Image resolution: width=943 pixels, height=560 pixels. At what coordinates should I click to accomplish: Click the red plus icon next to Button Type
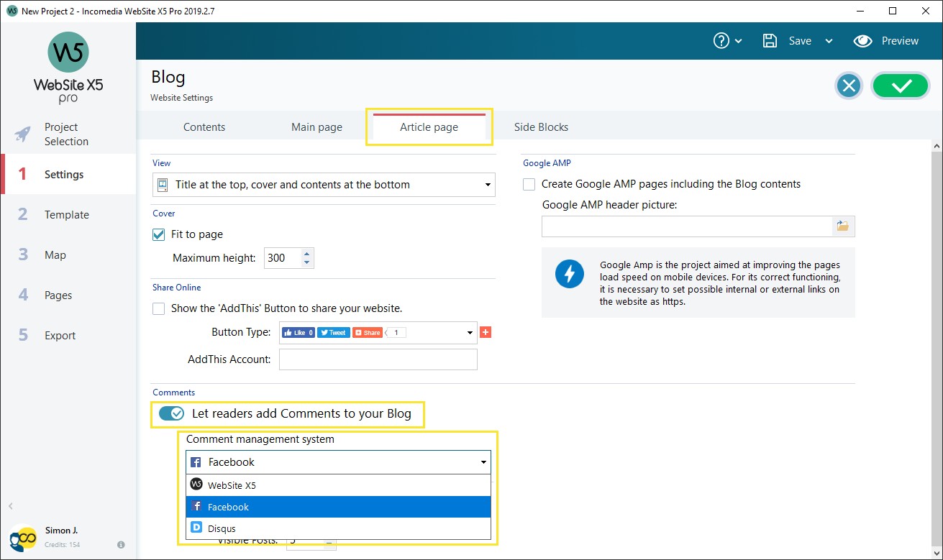[x=486, y=332]
